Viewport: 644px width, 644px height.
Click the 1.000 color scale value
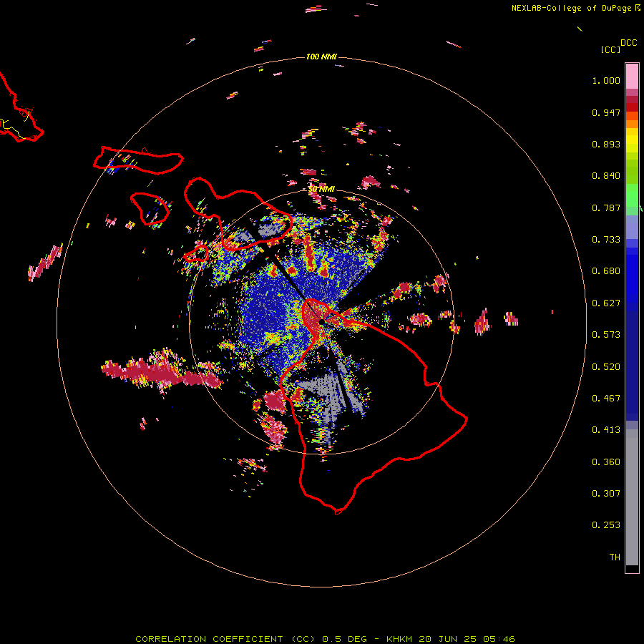click(606, 80)
